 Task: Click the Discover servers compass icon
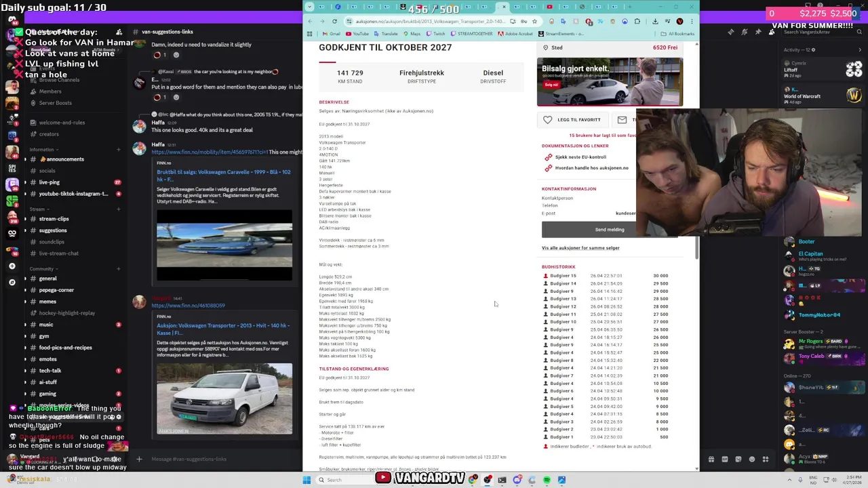click(x=12, y=282)
